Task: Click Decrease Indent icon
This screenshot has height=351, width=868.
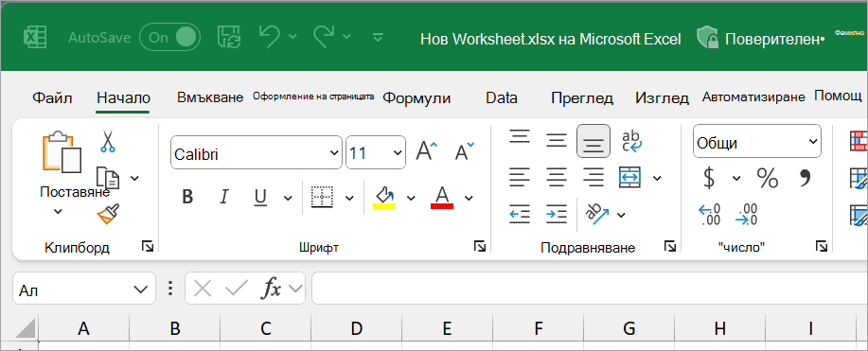Action: click(520, 214)
